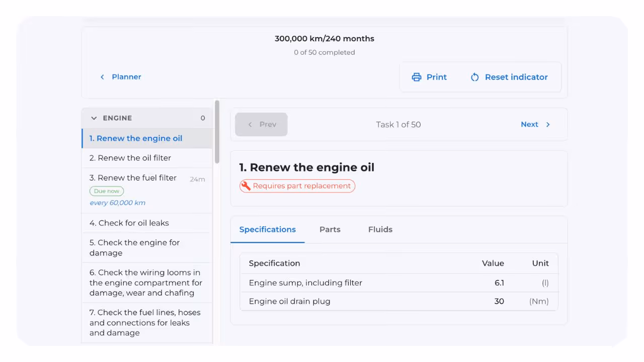Click the wrench icon in part replacement badge

pos(246,186)
